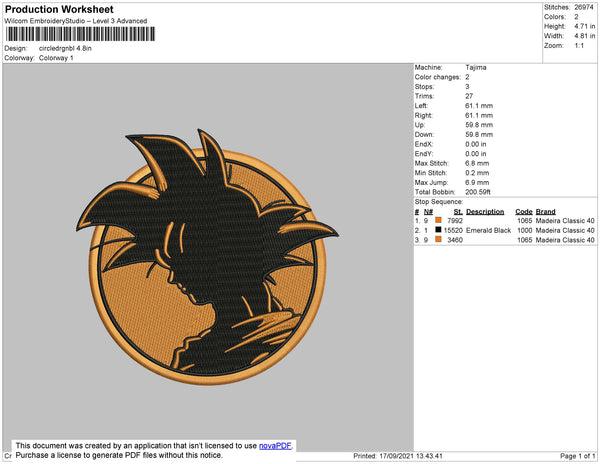Click the barcode under the title

80,34
